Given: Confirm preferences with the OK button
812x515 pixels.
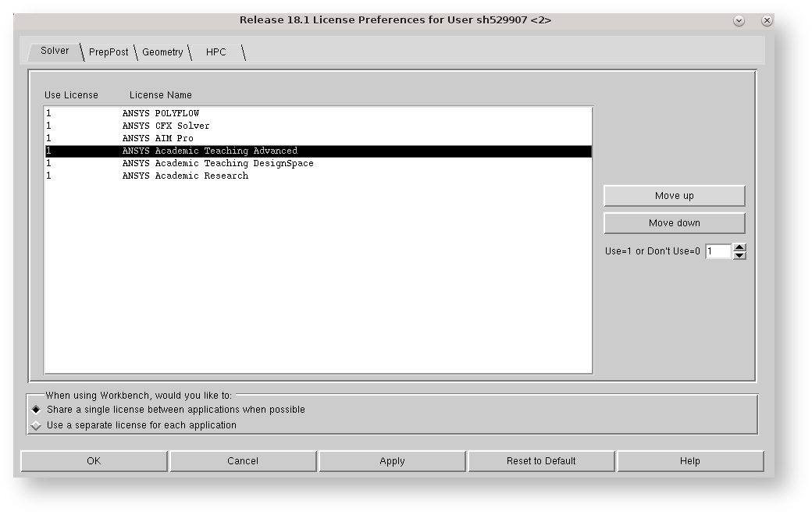Looking at the screenshot, I should [x=93, y=460].
